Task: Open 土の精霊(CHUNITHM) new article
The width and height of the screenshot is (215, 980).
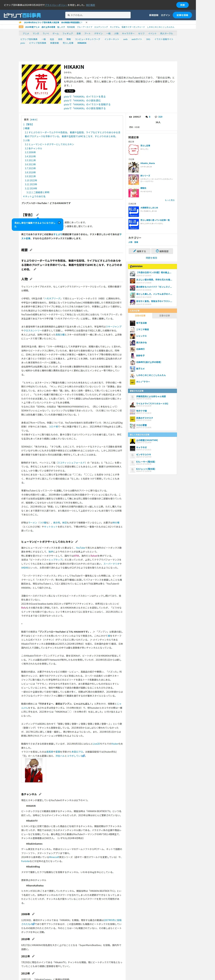Action: [x=147, y=440]
